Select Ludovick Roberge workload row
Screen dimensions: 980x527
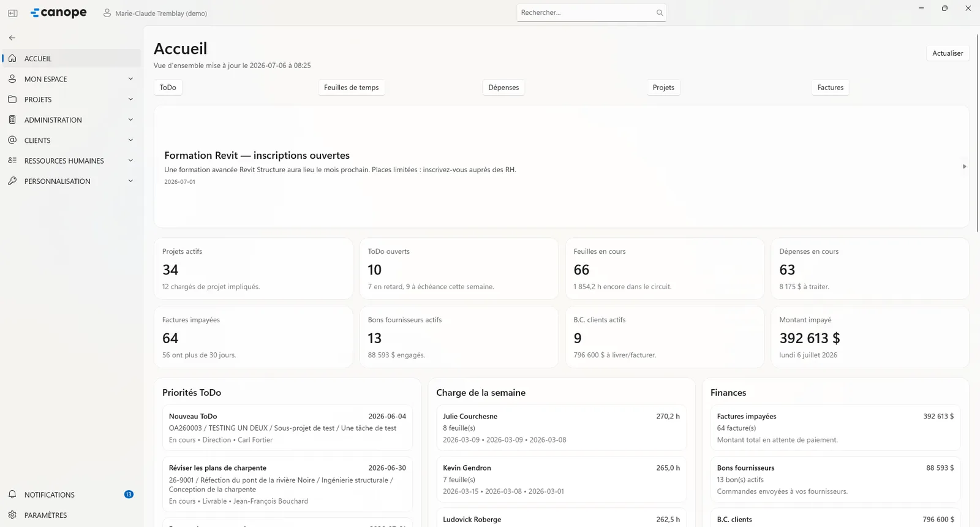(561, 518)
